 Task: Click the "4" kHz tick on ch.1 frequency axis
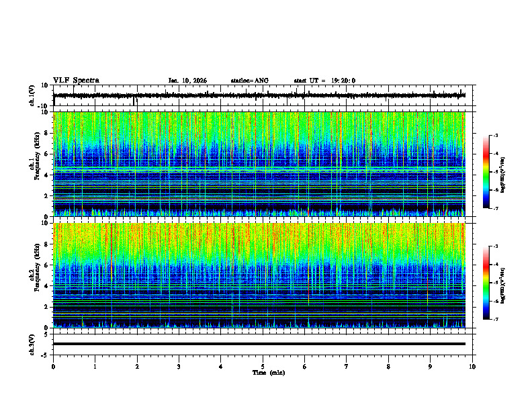[x=46, y=175]
